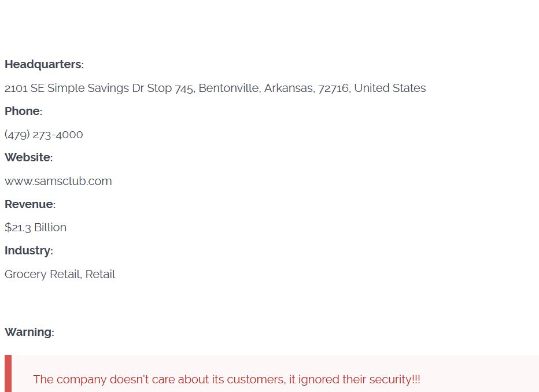Image resolution: width=539 pixels, height=392 pixels.
Task: Click the Industry heading
Action: [29, 251]
